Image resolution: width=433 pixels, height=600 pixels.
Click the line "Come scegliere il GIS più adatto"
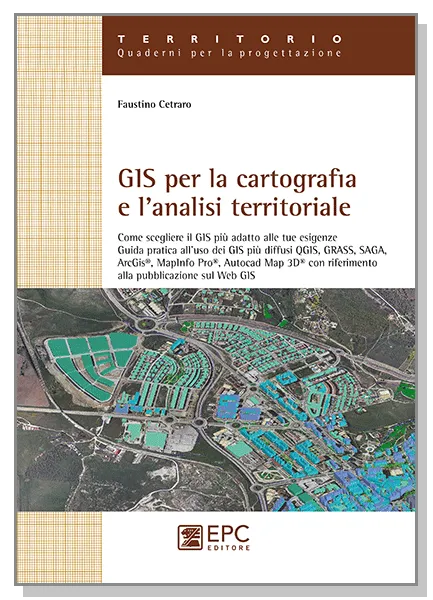[228, 238]
